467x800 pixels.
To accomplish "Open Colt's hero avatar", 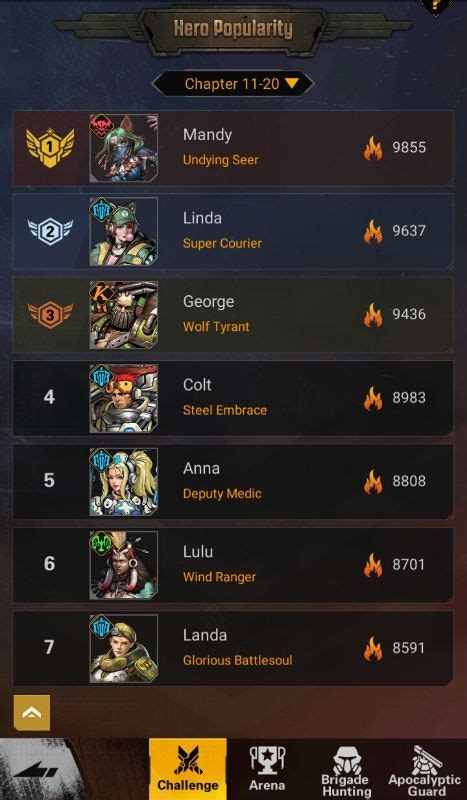I will pyautogui.click(x=124, y=398).
